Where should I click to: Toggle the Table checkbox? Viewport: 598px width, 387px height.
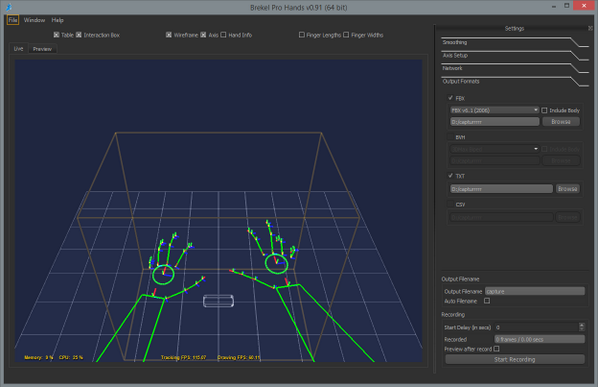[56, 35]
